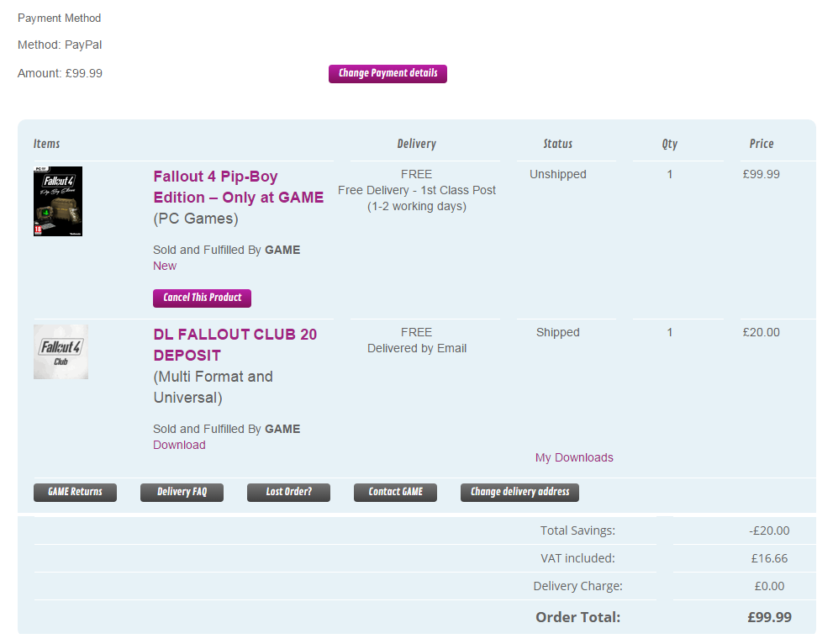Select the Shipped status text
Image resolution: width=833 pixels, height=644 pixels.
coord(558,332)
